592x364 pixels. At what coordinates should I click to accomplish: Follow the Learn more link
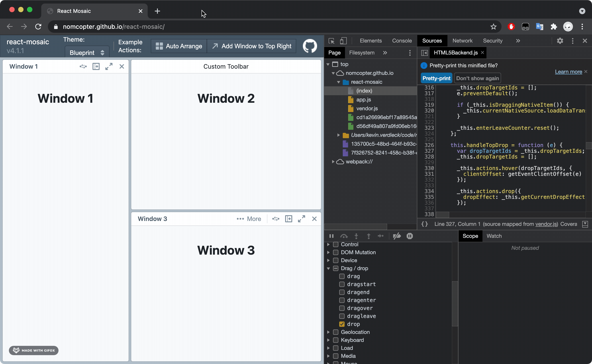tap(568, 72)
